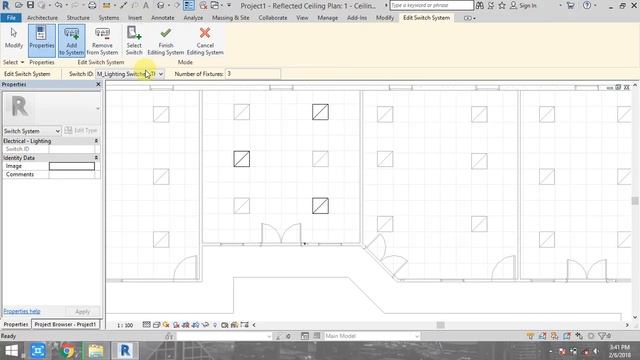Viewport: 640px width, 360px height.
Task: Collapse the Electrical - Lighting section
Action: click(x=96, y=141)
